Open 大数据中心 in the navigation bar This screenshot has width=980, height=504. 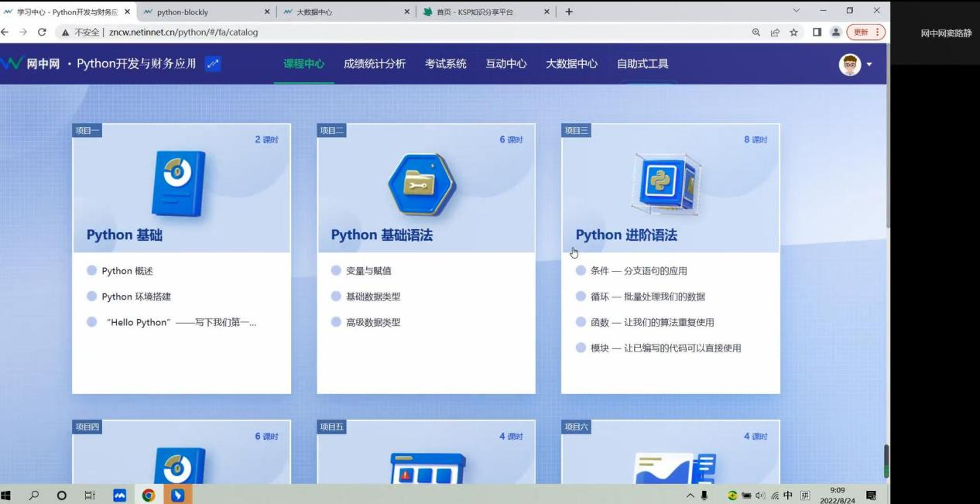coord(571,63)
